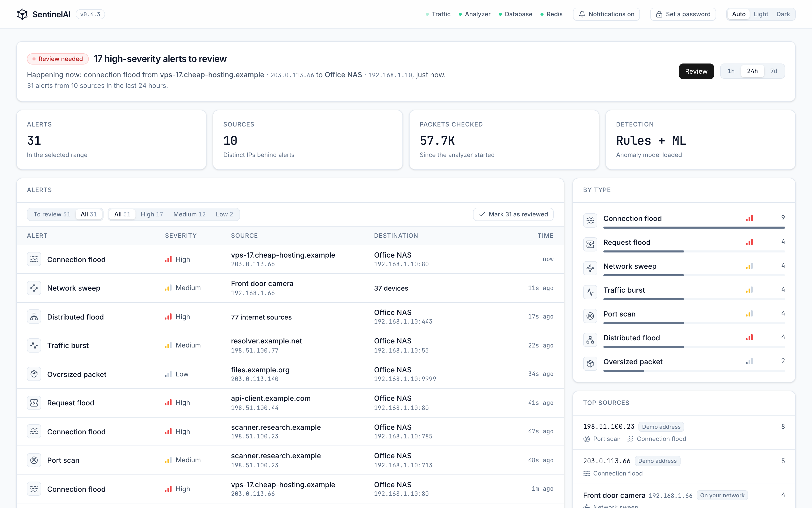Click the lock icon in Set a password
Viewport: 812px width, 508px height.
659,14
